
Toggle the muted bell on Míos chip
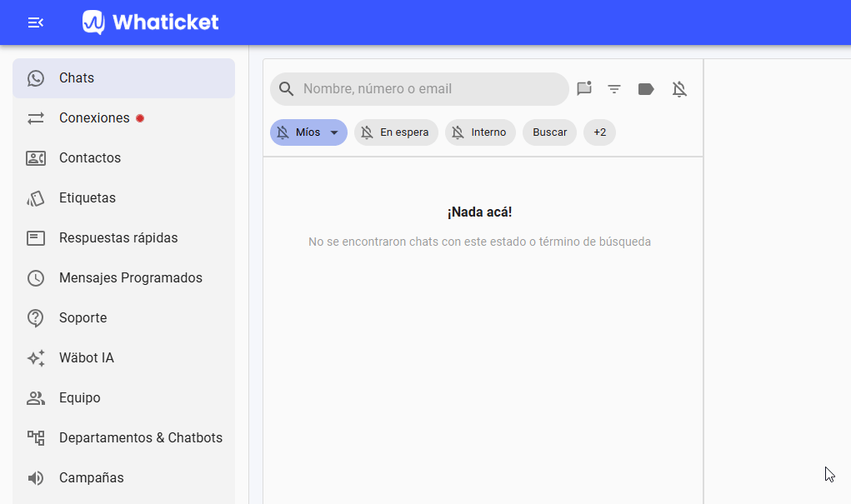click(283, 132)
